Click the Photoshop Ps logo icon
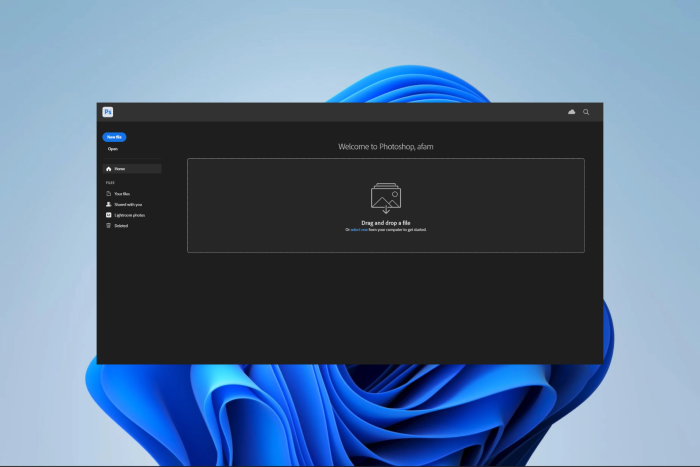Image resolution: width=700 pixels, height=467 pixels. [108, 112]
